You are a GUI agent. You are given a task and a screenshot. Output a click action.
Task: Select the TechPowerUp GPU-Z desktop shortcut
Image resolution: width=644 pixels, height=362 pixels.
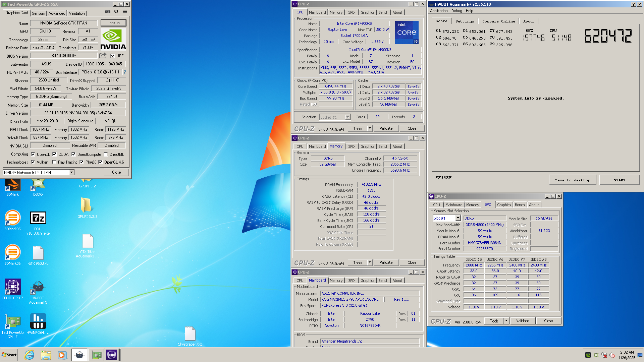coord(13,326)
